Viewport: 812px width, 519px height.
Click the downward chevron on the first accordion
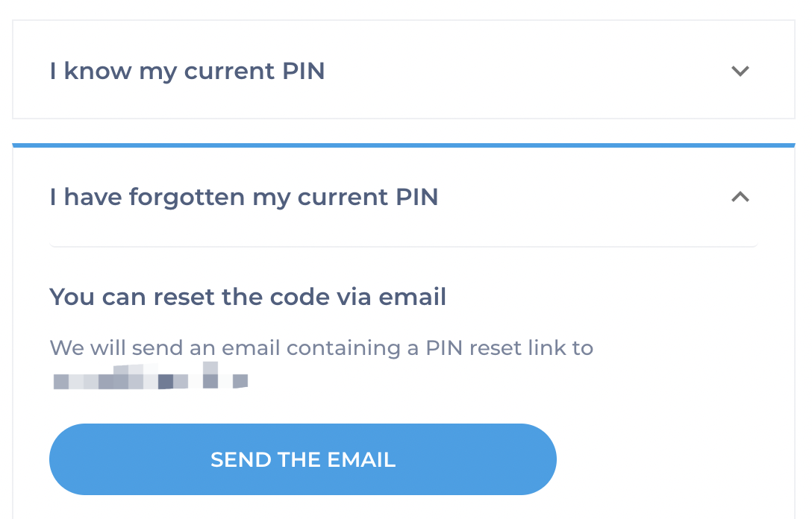pyautogui.click(x=740, y=71)
